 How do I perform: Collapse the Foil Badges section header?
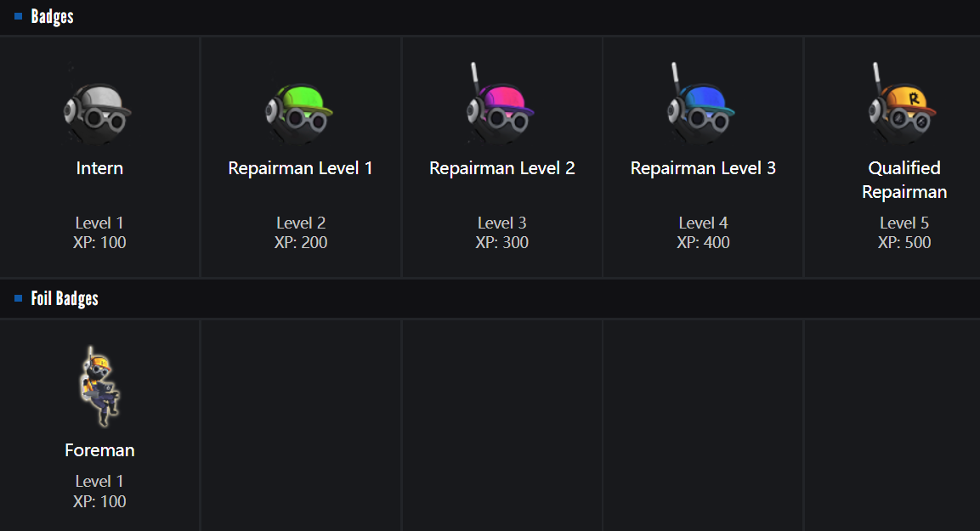[65, 299]
